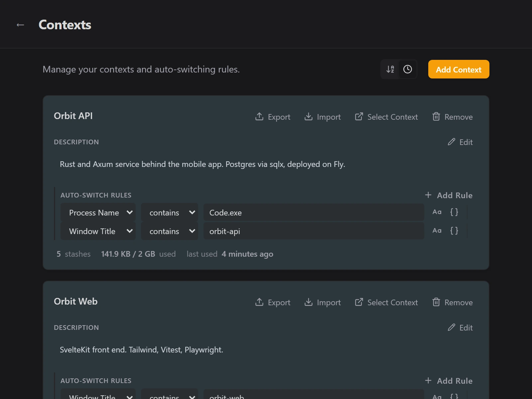The height and width of the screenshot is (399, 532).
Task: Import into the Orbit Web context
Action: point(323,302)
